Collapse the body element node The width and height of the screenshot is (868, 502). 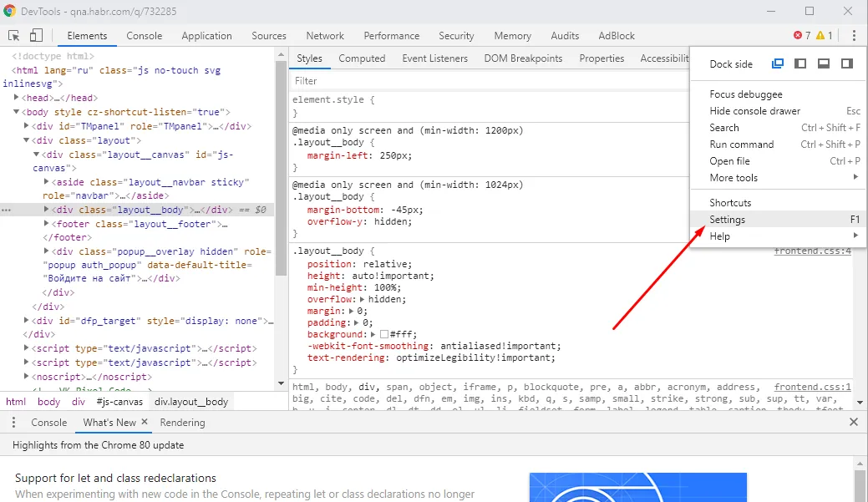click(x=16, y=112)
